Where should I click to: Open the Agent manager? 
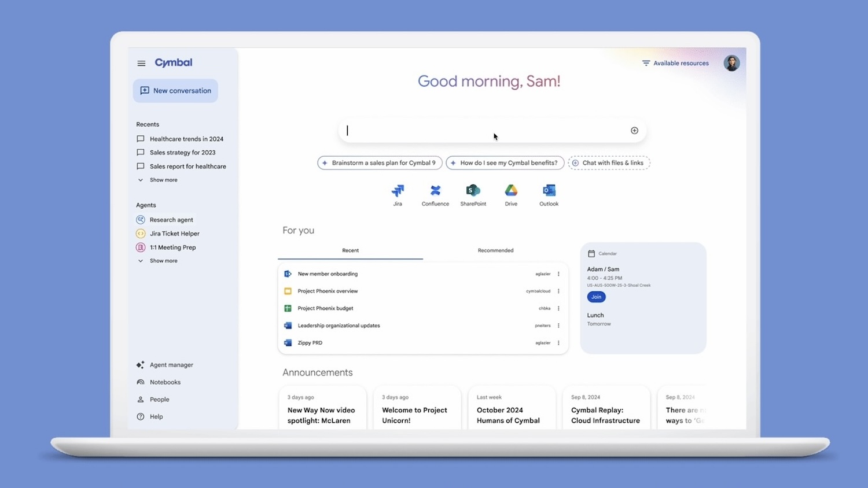click(x=171, y=365)
